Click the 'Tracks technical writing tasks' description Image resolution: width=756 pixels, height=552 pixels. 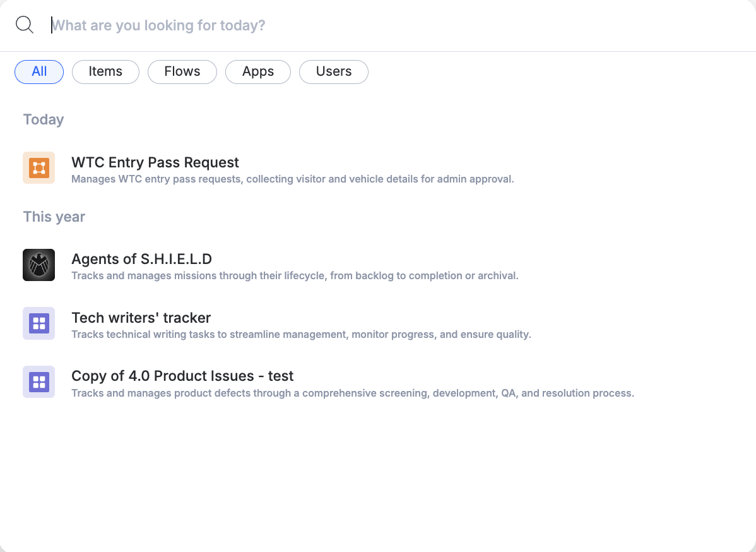click(x=301, y=335)
